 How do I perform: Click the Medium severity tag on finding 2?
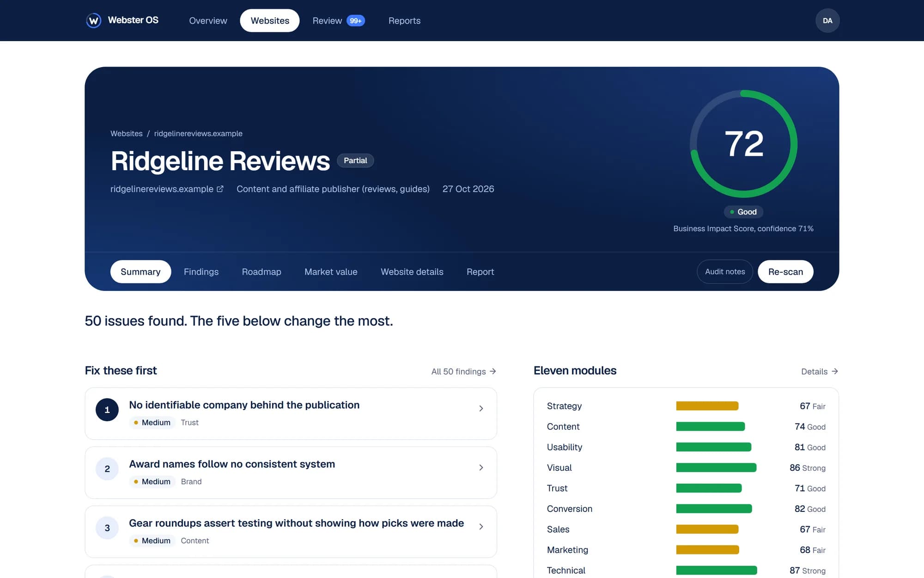point(152,482)
